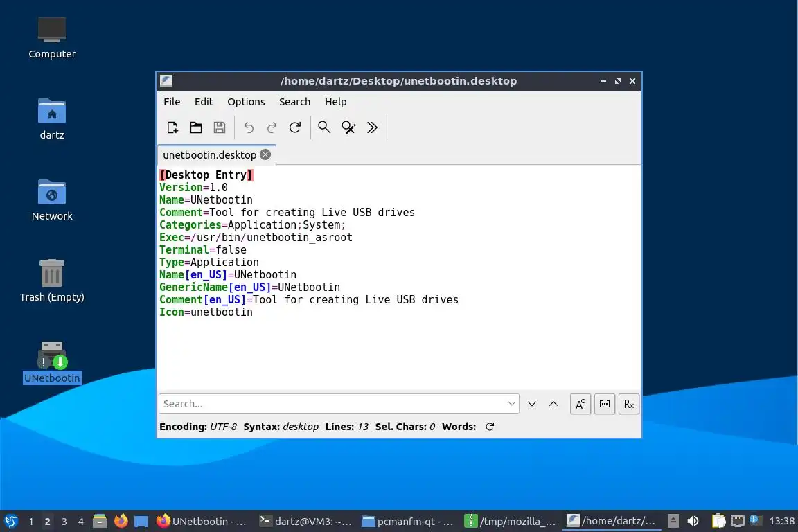Click the show desktop taskbar icon

click(x=141, y=522)
